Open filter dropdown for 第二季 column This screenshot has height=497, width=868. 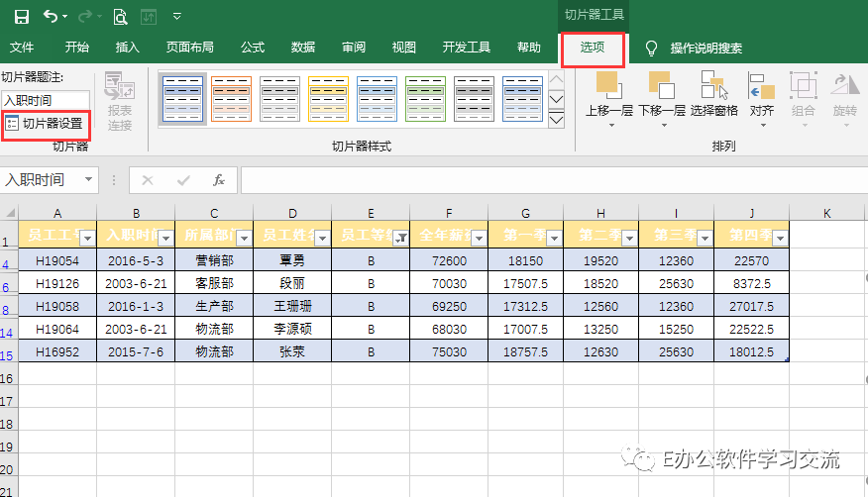pyautogui.click(x=629, y=239)
